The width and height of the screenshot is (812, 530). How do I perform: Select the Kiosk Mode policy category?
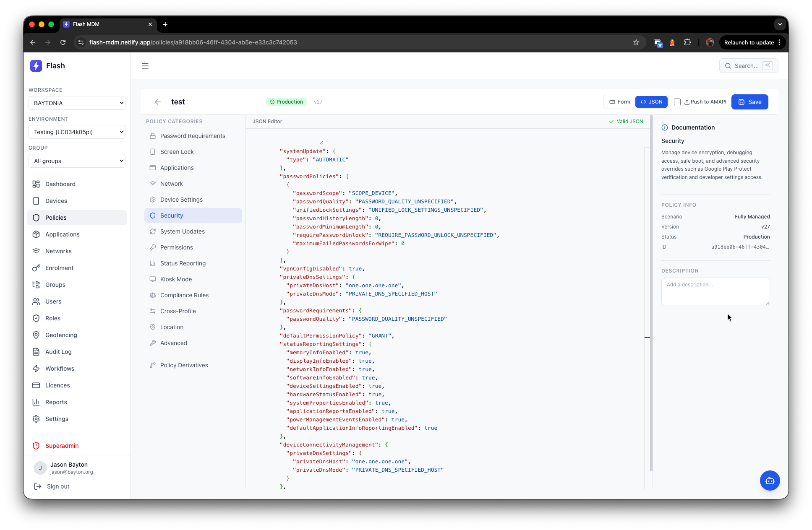point(176,279)
